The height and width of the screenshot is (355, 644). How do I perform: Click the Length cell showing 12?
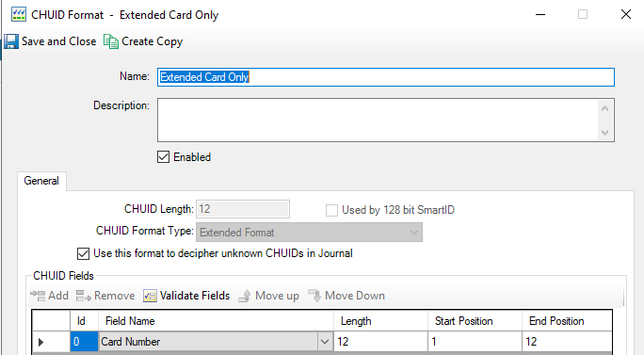coord(380,342)
